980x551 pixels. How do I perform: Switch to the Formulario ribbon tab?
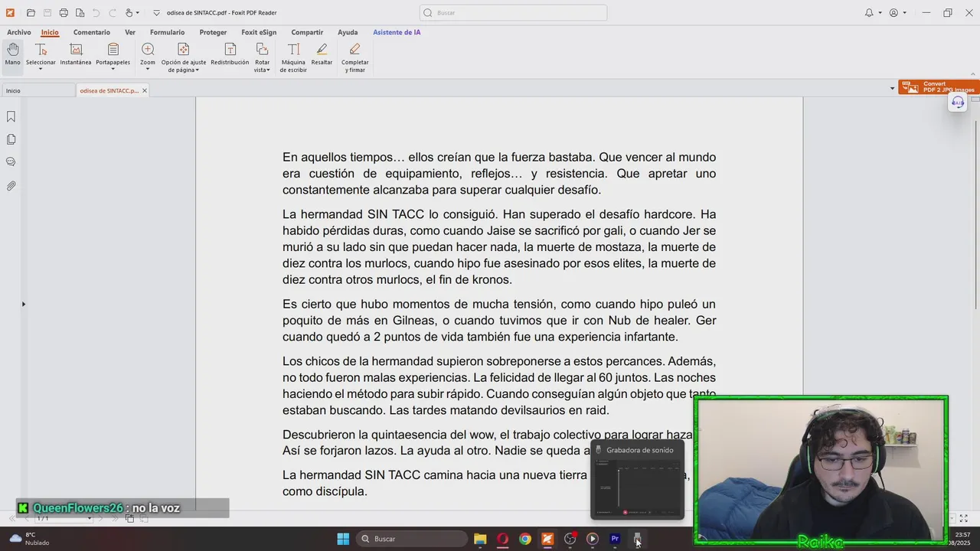[x=167, y=32]
